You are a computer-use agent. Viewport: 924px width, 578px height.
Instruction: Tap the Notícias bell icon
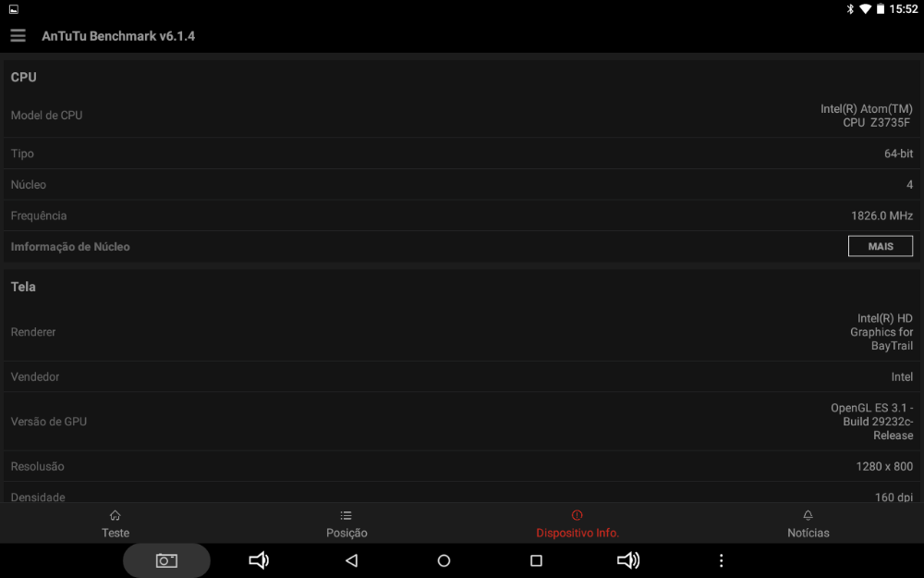point(808,515)
